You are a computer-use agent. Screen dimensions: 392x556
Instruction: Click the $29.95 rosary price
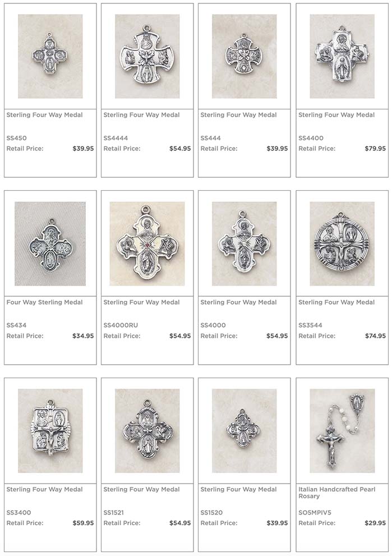tap(375, 523)
